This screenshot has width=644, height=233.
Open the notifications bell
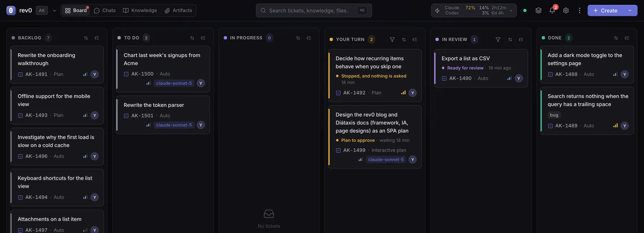(552, 10)
